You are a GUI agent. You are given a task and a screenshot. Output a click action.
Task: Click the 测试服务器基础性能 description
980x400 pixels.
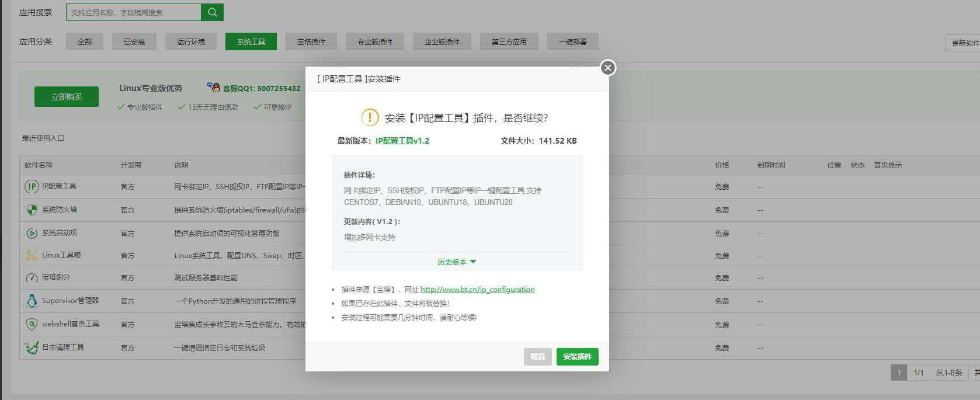tap(206, 278)
